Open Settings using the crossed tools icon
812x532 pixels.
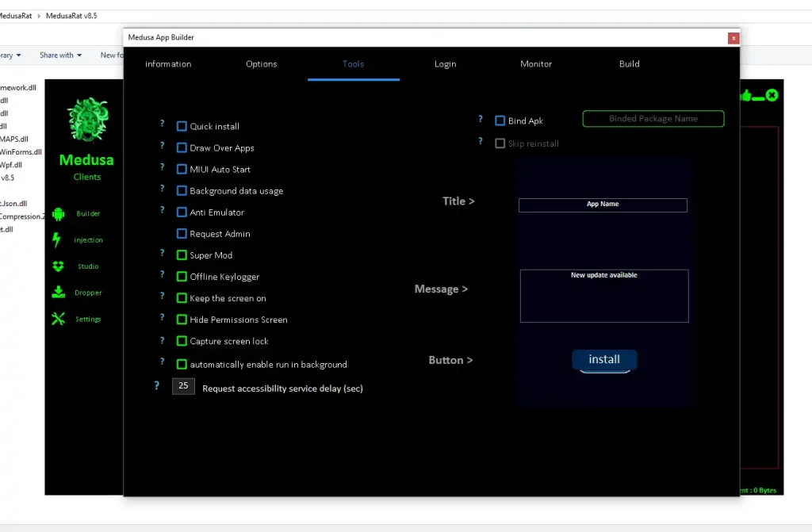tap(58, 319)
